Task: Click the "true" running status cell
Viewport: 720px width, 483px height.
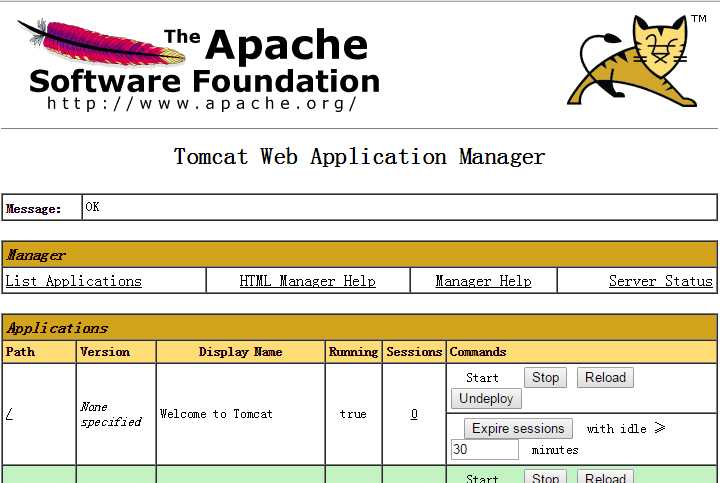Action: (x=353, y=414)
